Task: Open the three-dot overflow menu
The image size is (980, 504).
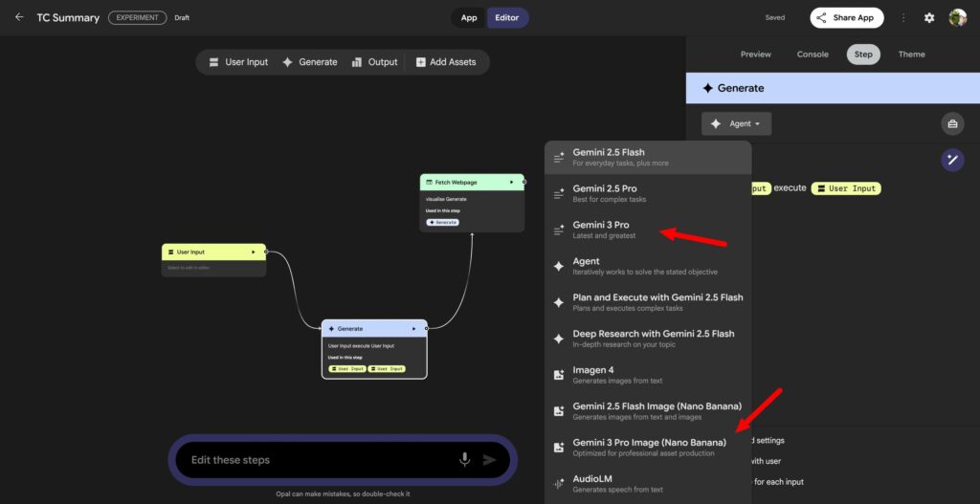Action: 903,17
